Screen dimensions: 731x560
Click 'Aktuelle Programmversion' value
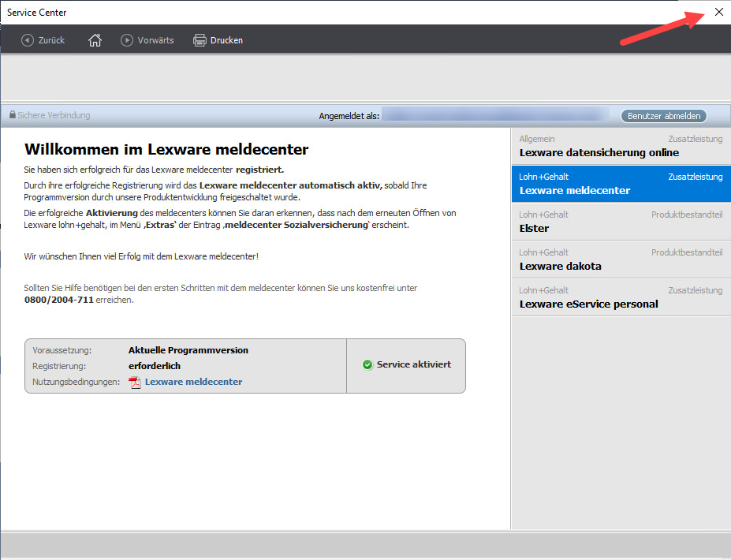point(188,350)
